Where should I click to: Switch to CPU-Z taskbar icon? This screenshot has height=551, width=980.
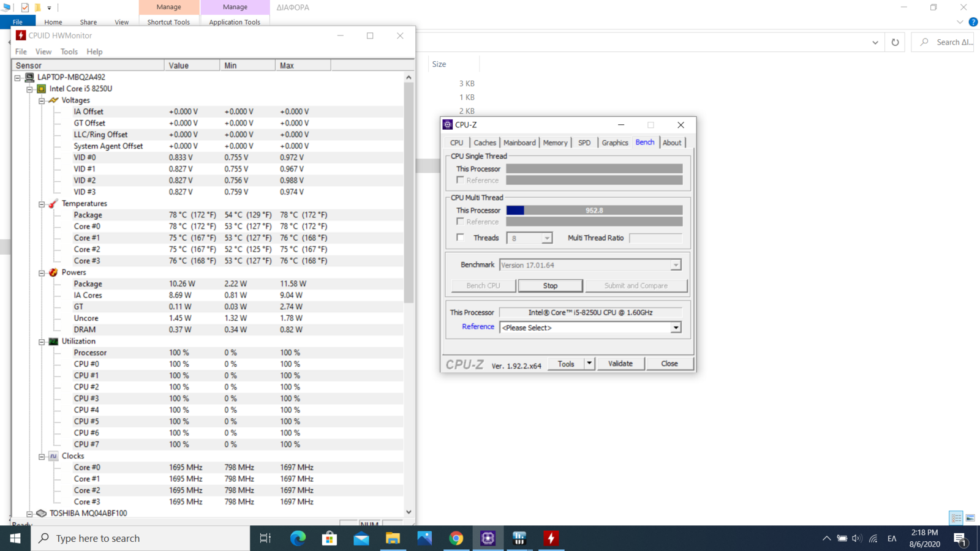pos(488,538)
